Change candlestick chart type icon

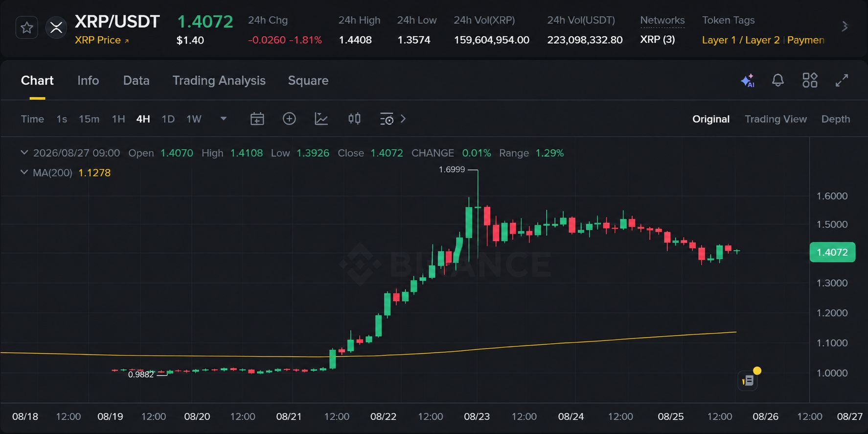[x=354, y=119]
